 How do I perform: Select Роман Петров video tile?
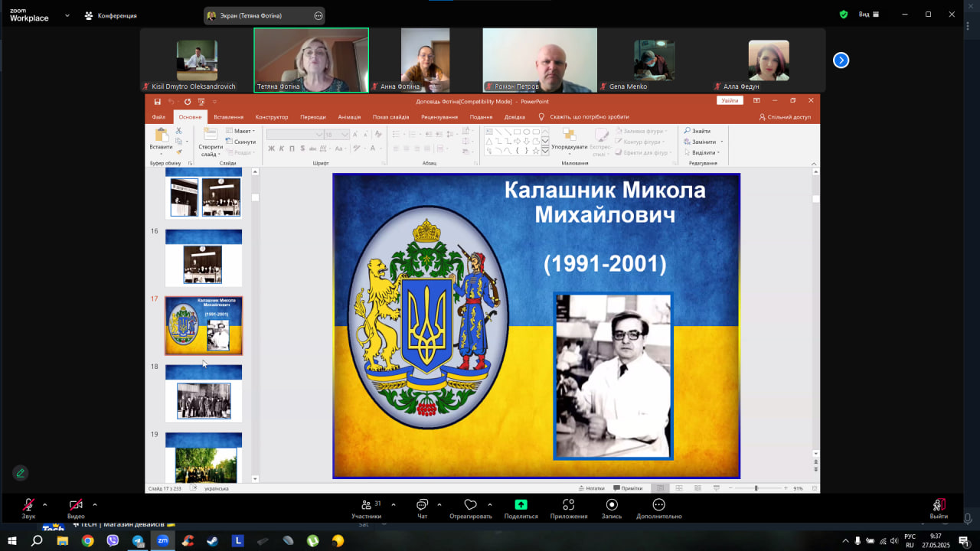pos(540,60)
